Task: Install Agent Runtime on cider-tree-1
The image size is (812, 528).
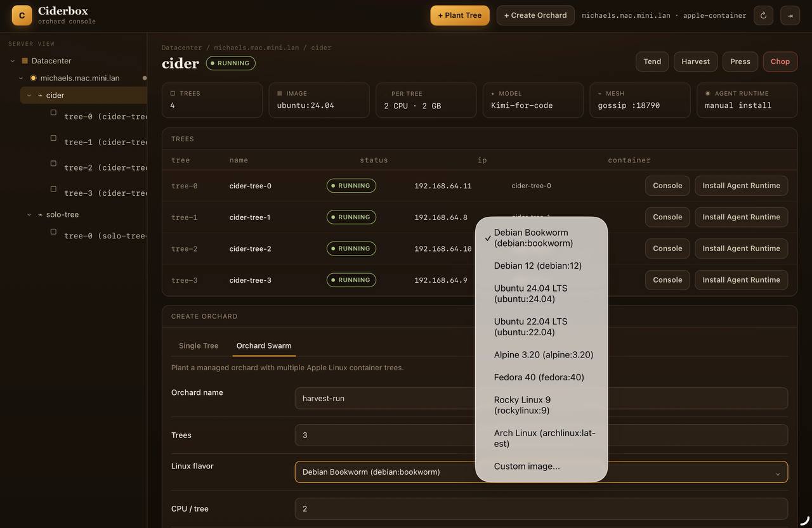Action: pos(742,217)
